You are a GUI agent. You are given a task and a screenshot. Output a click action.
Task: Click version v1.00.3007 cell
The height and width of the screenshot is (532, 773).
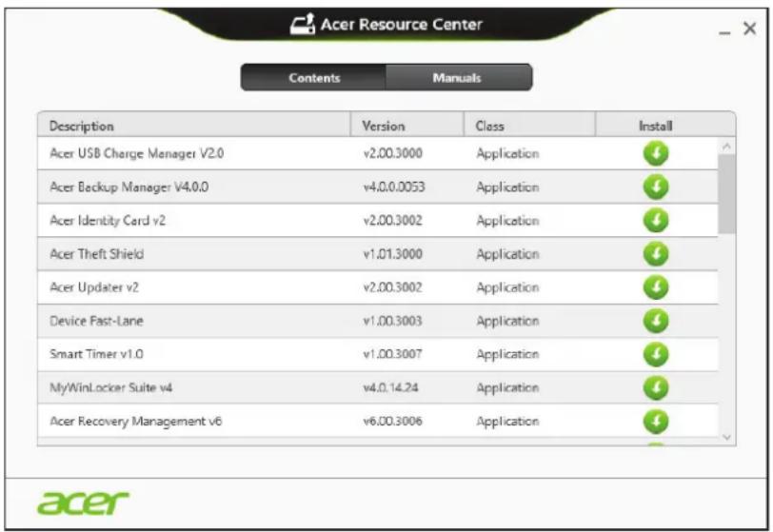tap(392, 354)
